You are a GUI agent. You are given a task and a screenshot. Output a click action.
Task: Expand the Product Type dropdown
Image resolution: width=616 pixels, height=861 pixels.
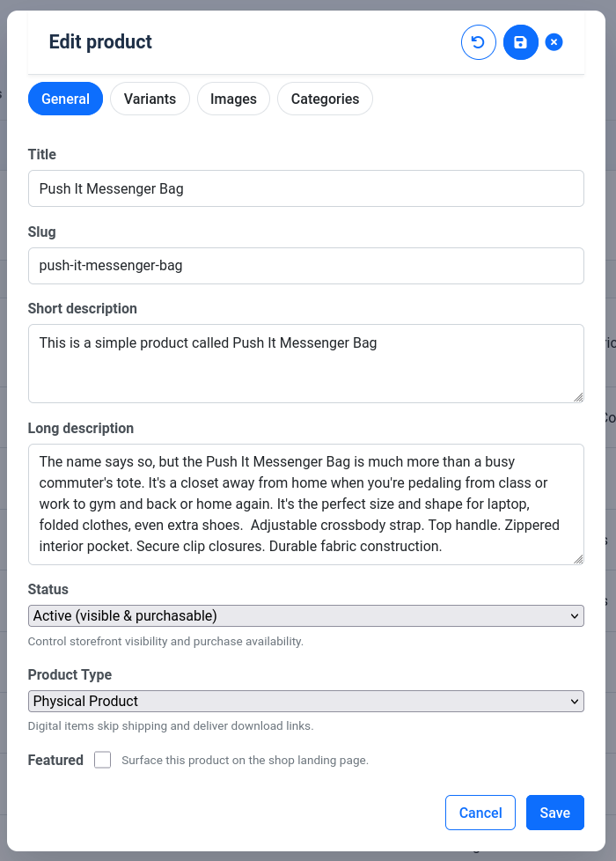[306, 701]
